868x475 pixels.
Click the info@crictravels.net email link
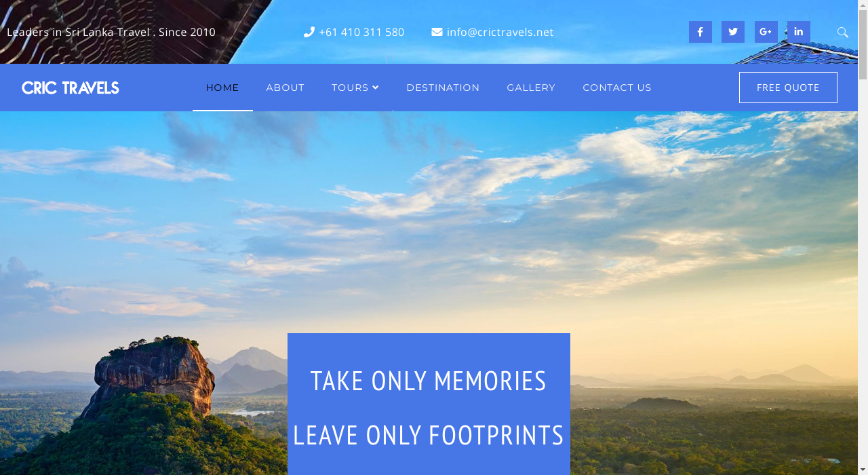point(500,32)
